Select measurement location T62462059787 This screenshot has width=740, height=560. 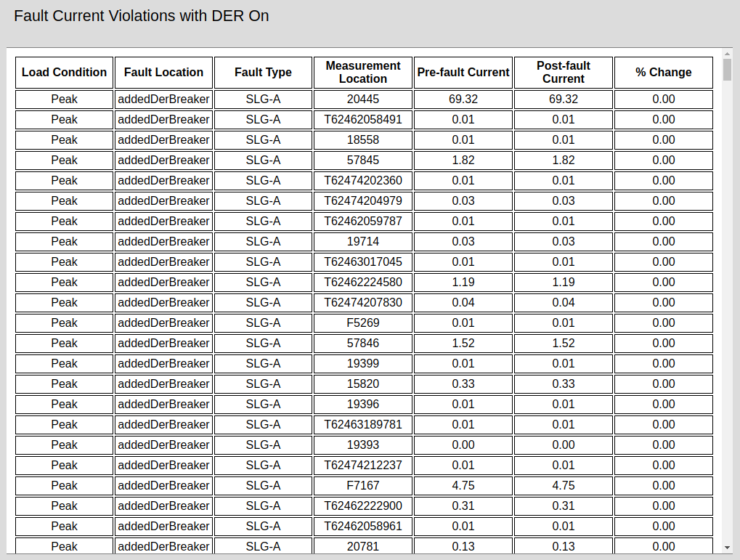(x=363, y=221)
